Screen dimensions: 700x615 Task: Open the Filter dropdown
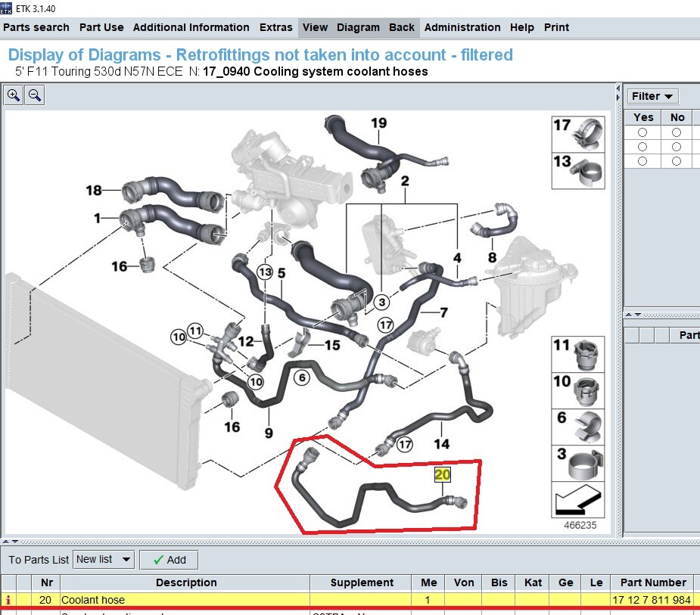pos(652,96)
